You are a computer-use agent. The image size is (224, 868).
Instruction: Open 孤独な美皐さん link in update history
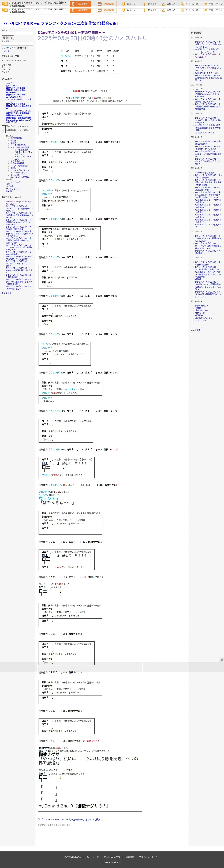pyautogui.click(x=202, y=306)
